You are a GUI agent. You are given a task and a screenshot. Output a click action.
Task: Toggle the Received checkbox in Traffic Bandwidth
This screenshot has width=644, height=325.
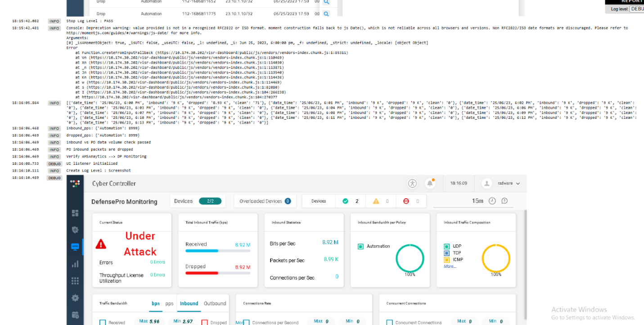tap(103, 322)
